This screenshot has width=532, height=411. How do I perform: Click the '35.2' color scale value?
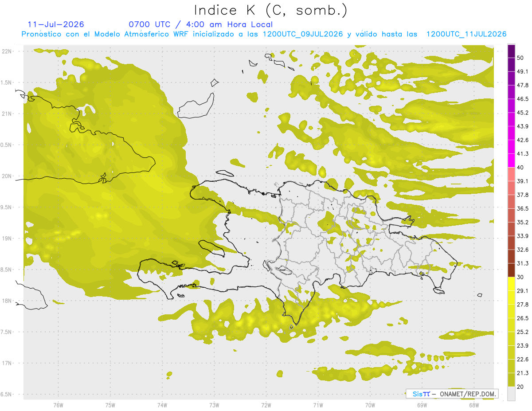point(523,222)
